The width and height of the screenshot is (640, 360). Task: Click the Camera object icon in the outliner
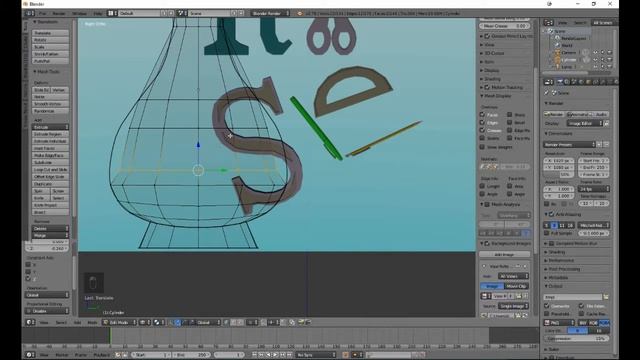coord(558,53)
